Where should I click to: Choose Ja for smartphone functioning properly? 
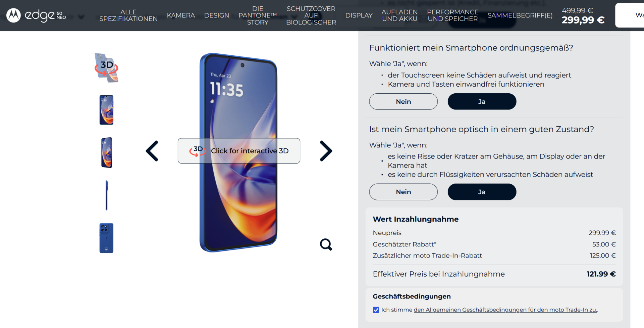482,101
